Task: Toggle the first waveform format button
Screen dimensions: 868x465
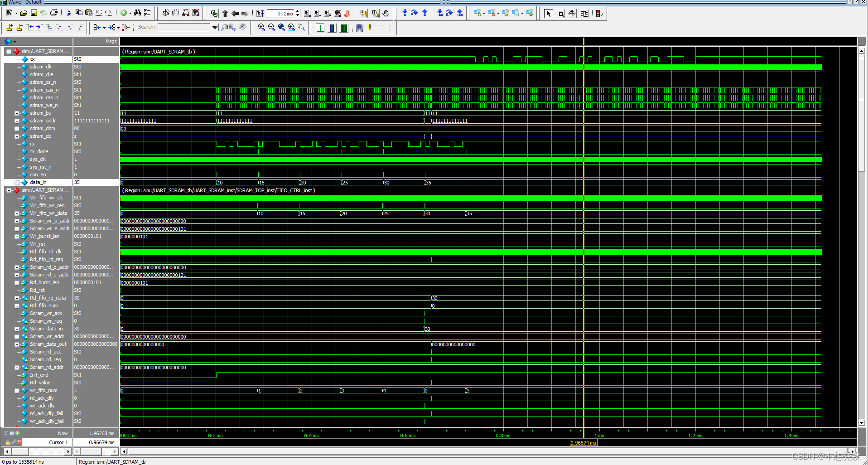Action: click(x=320, y=28)
